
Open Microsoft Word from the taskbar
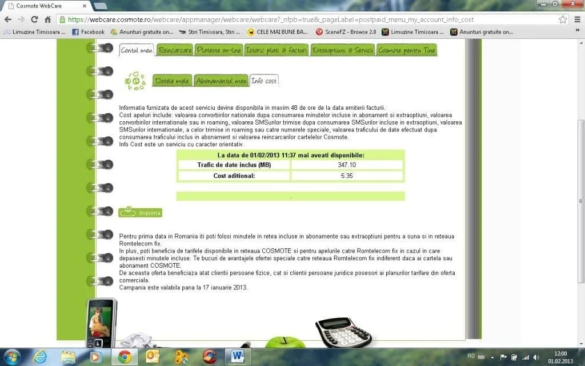click(x=237, y=357)
